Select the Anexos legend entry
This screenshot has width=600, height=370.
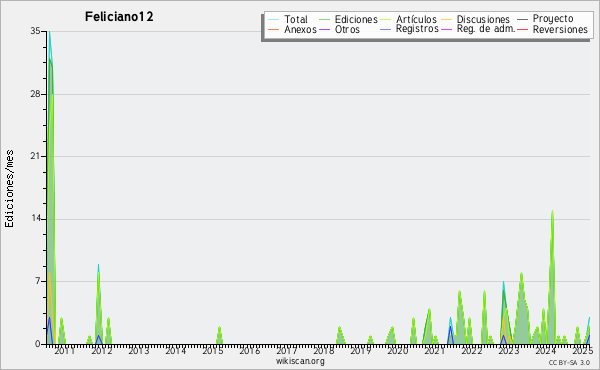point(300,29)
